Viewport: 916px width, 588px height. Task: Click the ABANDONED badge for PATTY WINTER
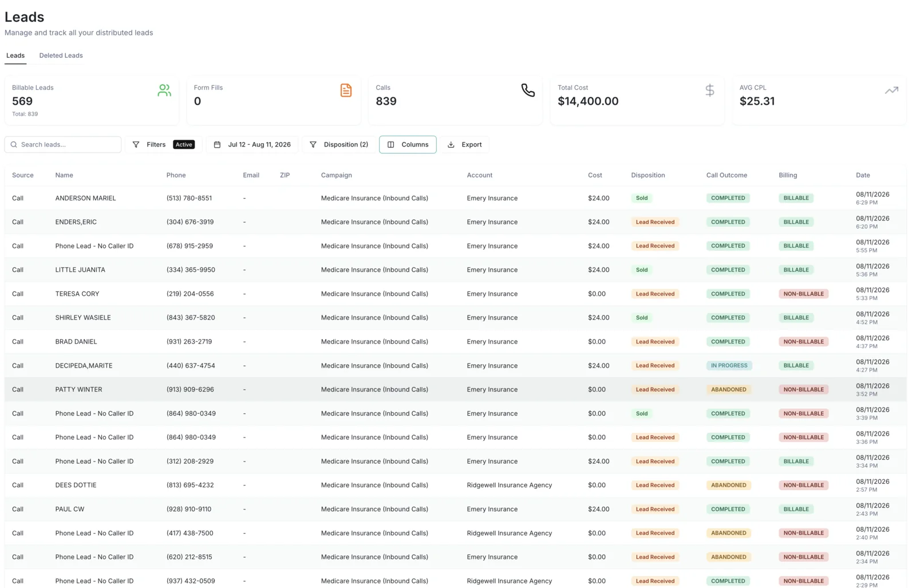click(728, 389)
